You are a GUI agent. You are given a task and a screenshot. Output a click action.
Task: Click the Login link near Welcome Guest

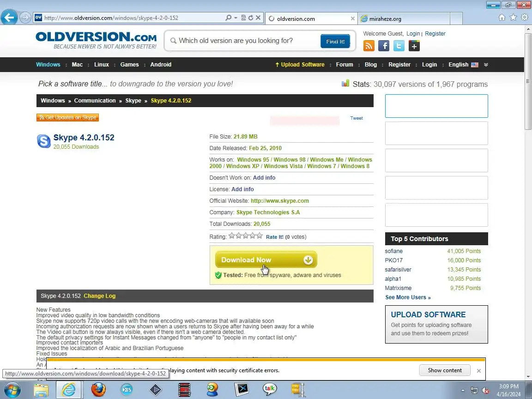(x=413, y=34)
